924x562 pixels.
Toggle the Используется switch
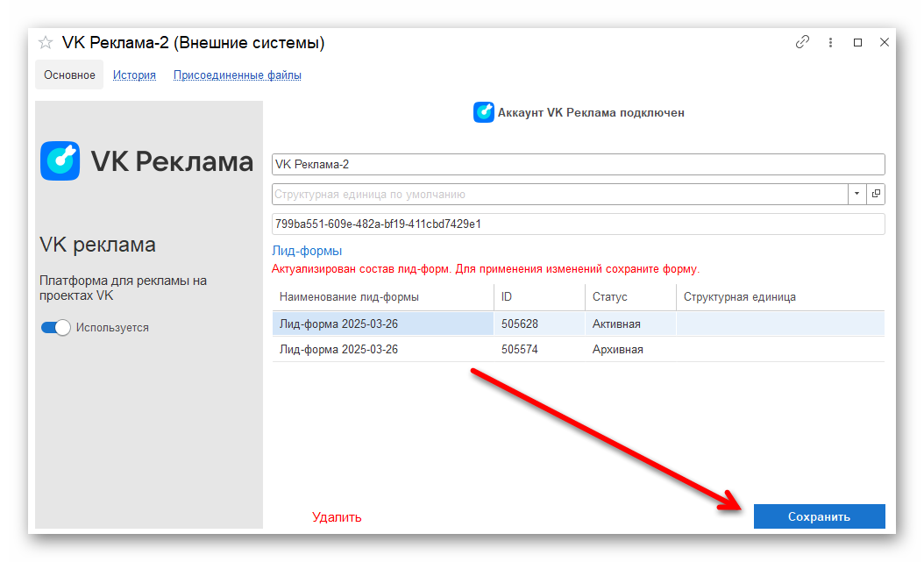[56, 328]
